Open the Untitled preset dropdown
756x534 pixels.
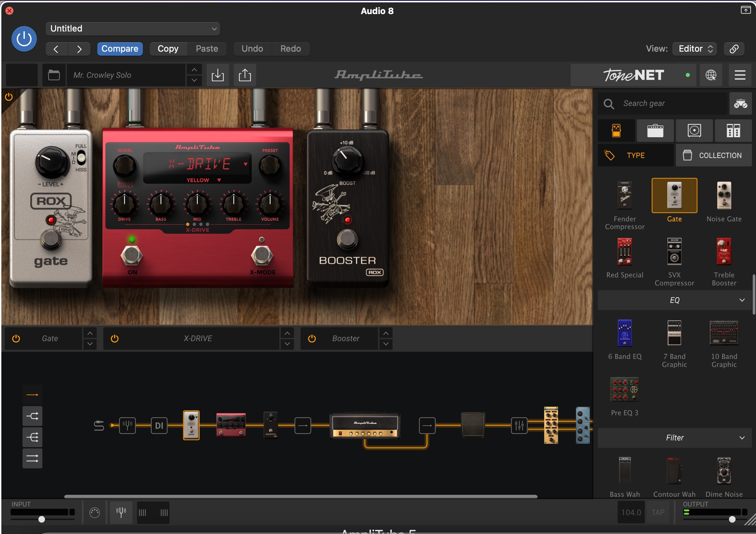point(133,29)
